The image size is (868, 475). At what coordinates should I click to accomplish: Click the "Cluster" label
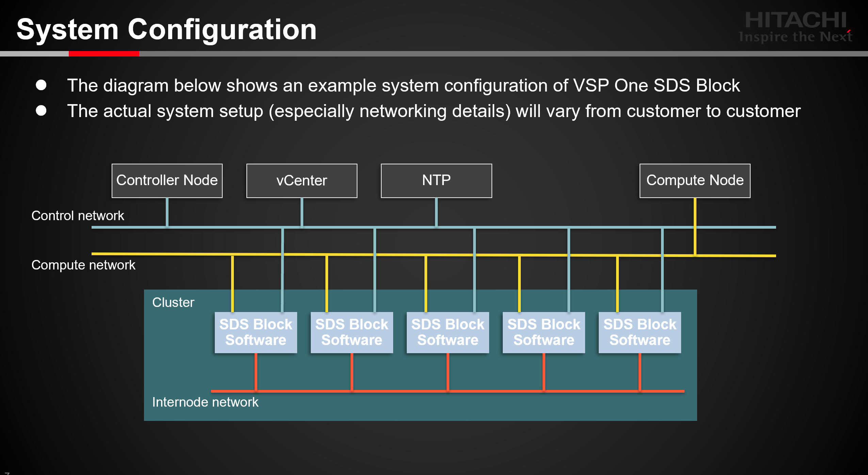[x=173, y=302]
